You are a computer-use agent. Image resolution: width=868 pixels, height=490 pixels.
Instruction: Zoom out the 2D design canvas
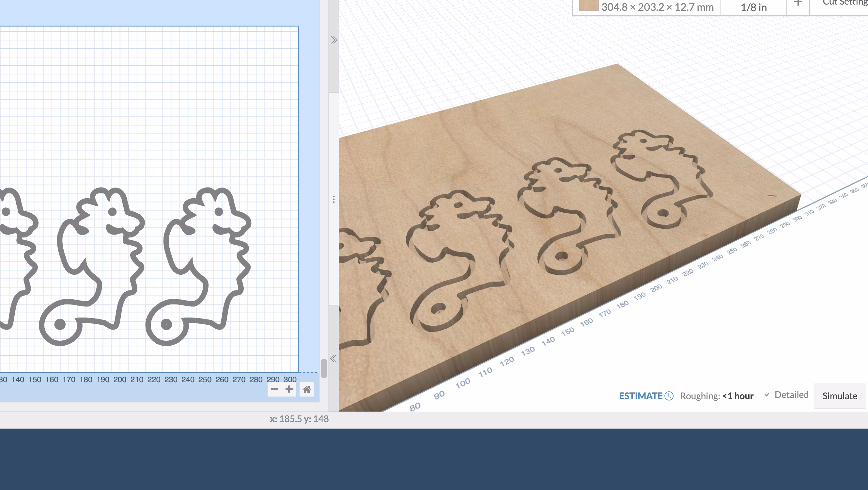[x=275, y=389]
